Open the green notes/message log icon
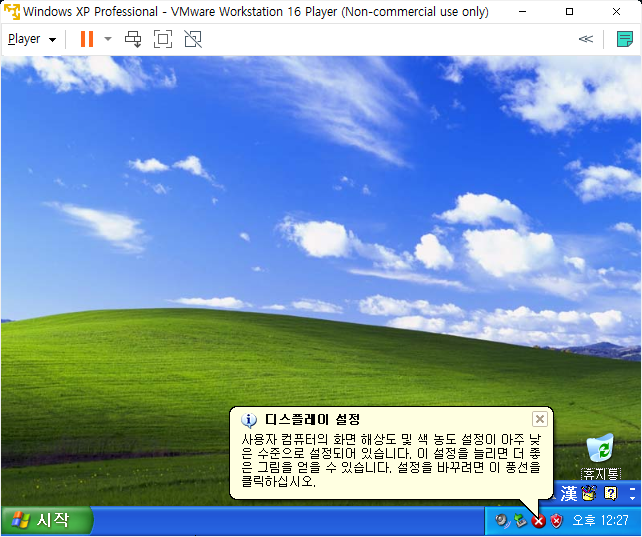 [x=625, y=39]
